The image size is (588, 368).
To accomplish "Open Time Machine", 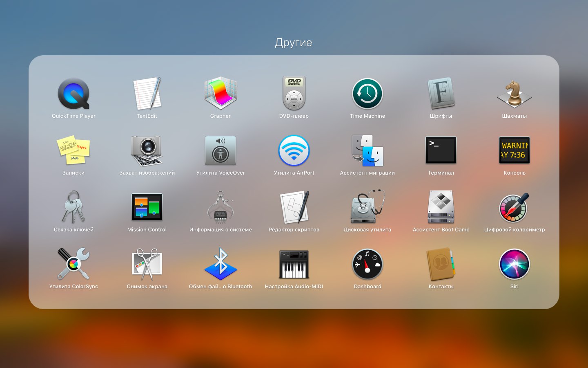I will pyautogui.click(x=367, y=94).
